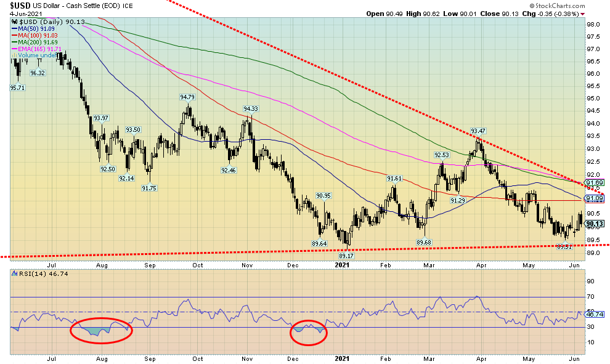The width and height of the screenshot is (610, 364).
Task: Click the 93.47 peak price label
Action: [x=479, y=131]
